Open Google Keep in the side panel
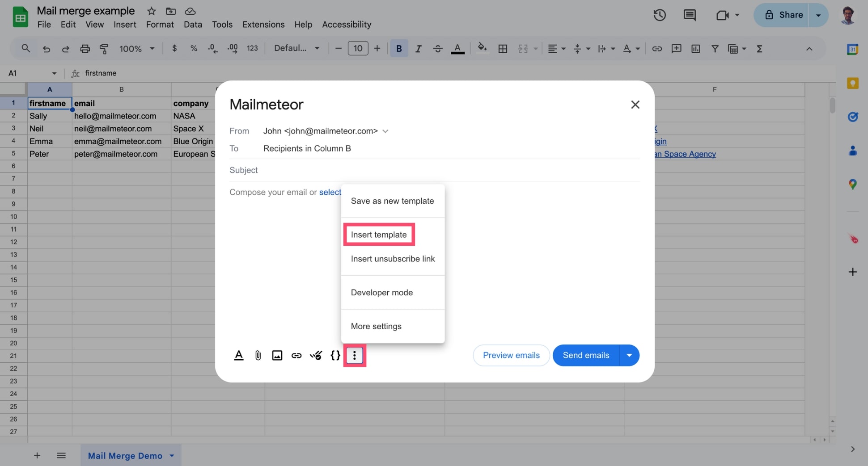Screen dimensions: 868x466 (x=853, y=83)
